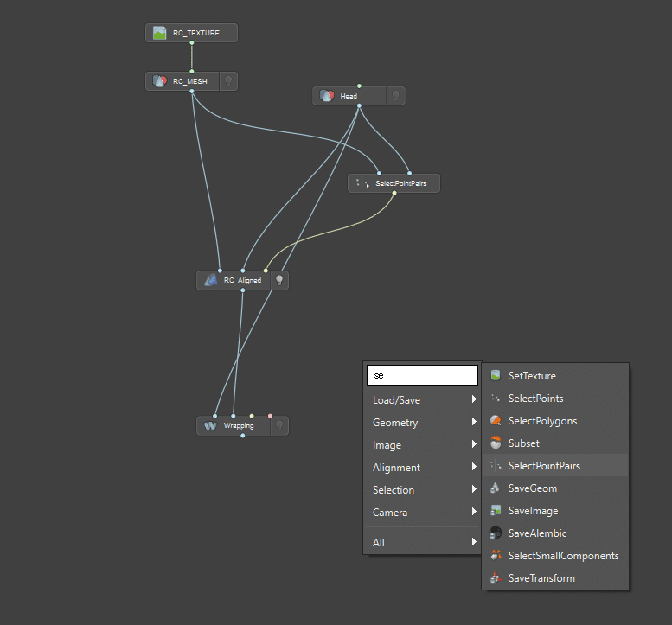The image size is (672, 625).
Task: Expand the Geometry submenu arrow
Action: click(x=474, y=422)
